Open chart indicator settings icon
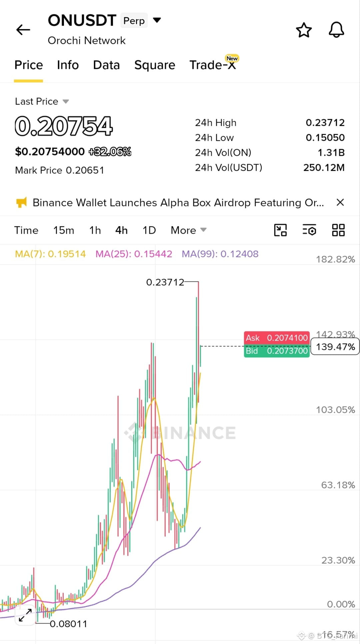 pos(309,230)
